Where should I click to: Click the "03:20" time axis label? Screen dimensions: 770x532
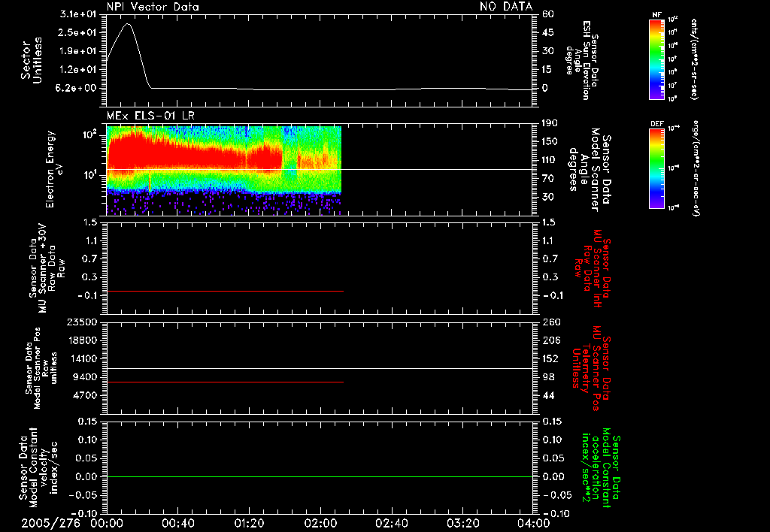[x=462, y=523]
